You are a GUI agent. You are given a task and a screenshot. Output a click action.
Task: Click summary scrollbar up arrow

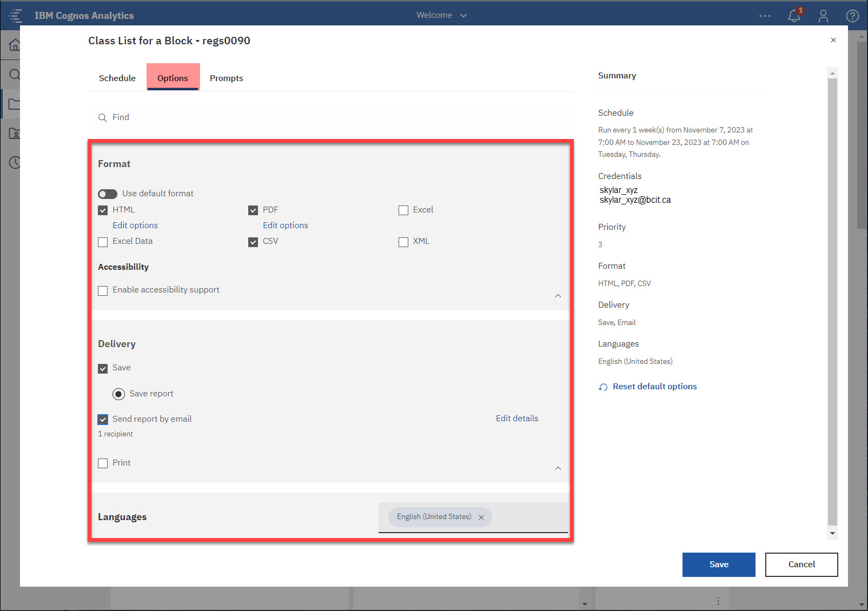(833, 73)
